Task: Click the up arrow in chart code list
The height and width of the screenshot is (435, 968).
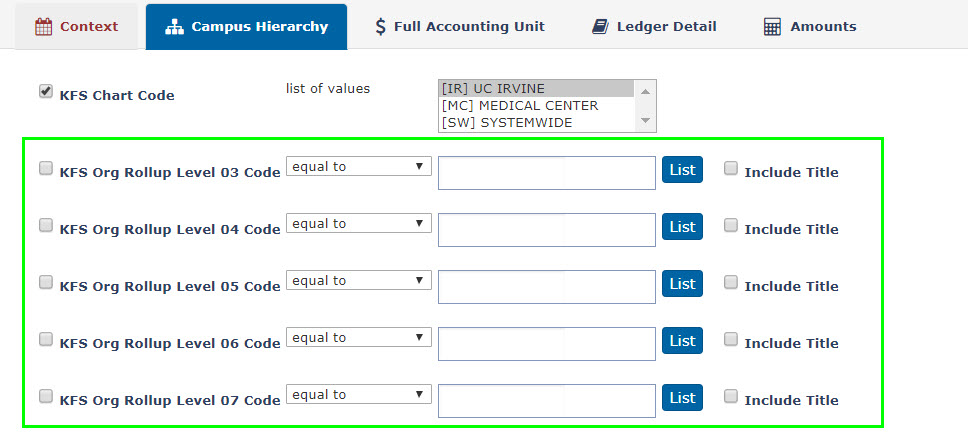Action: tap(645, 91)
